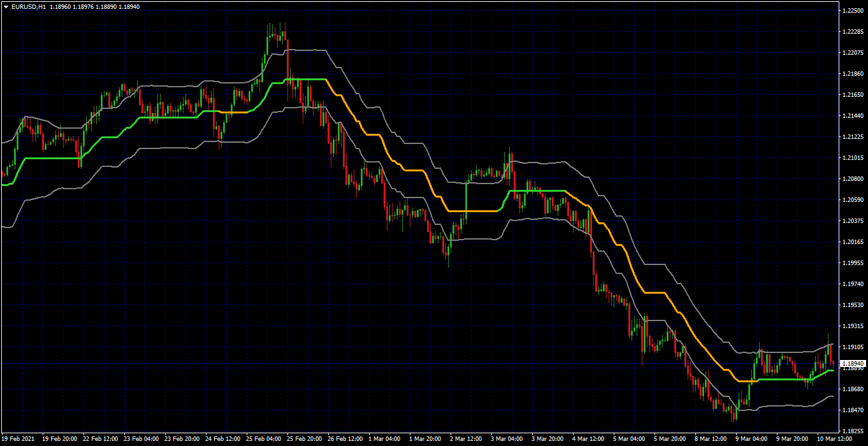Image resolution: width=868 pixels, height=446 pixels.
Task: Click the 19 Feb 20:00 time label
Action: (59, 439)
